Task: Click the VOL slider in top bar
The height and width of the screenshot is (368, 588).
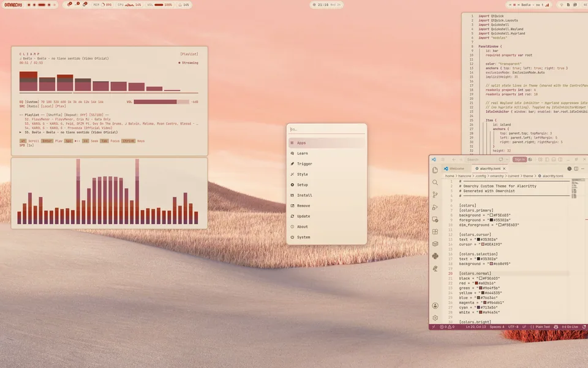Action: click(x=159, y=5)
